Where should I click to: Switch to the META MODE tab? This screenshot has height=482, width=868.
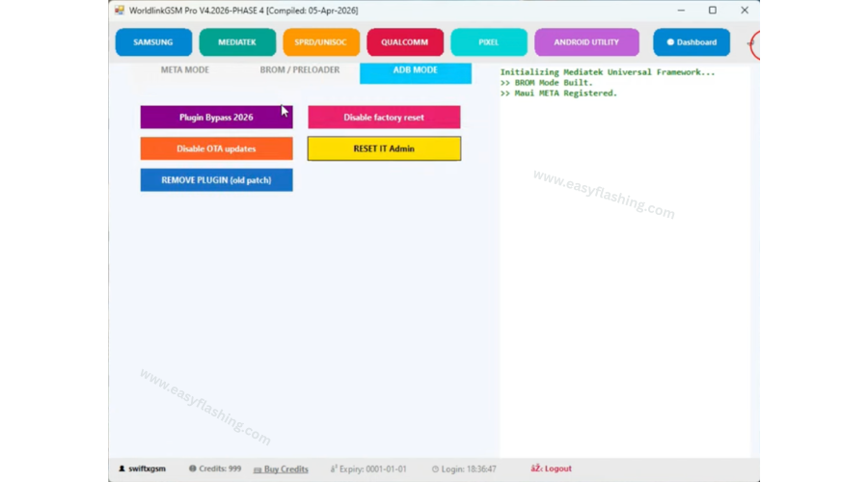click(x=184, y=70)
